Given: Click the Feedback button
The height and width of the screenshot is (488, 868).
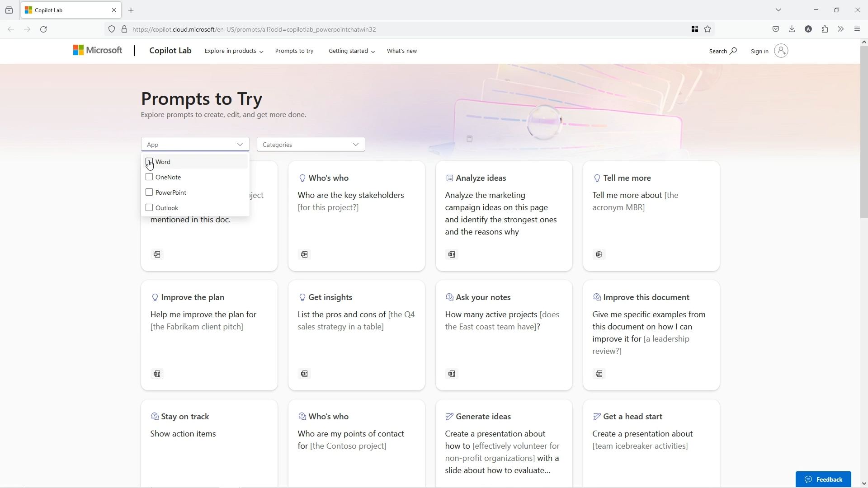Looking at the screenshot, I should 823,479.
